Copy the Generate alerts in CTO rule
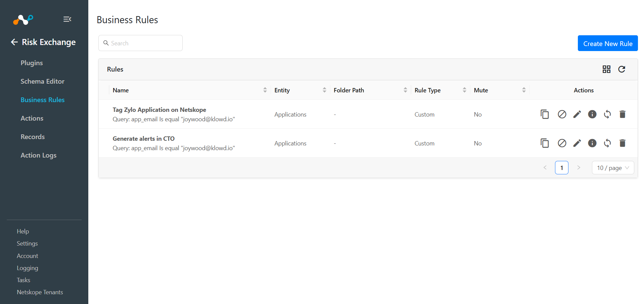This screenshot has width=644, height=304. [x=545, y=143]
